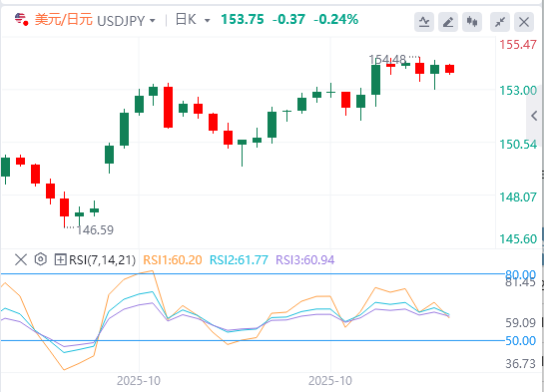Expand the side panel left chevron

click(534, 116)
